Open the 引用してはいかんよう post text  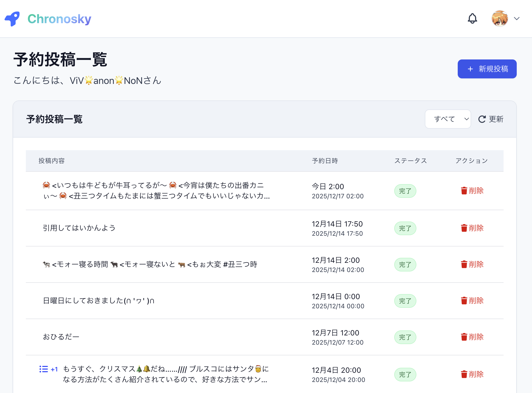coord(79,228)
